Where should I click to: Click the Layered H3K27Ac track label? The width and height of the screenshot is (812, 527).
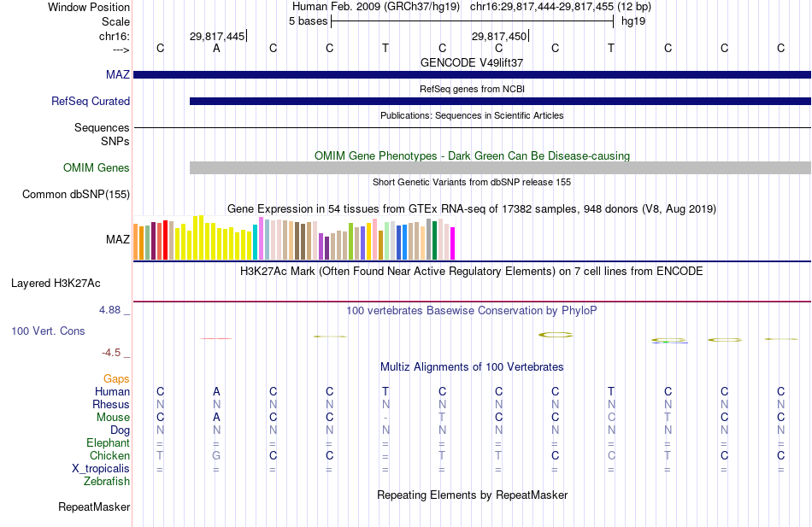[56, 284]
